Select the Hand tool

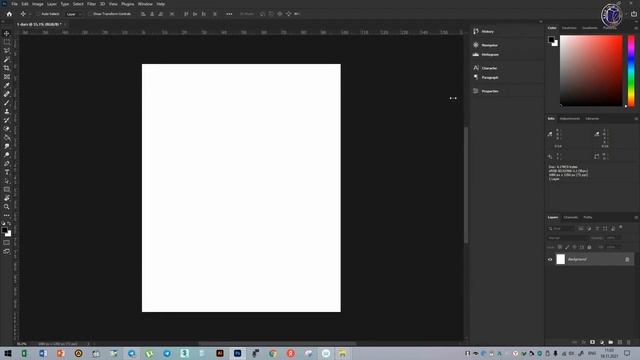point(7,198)
